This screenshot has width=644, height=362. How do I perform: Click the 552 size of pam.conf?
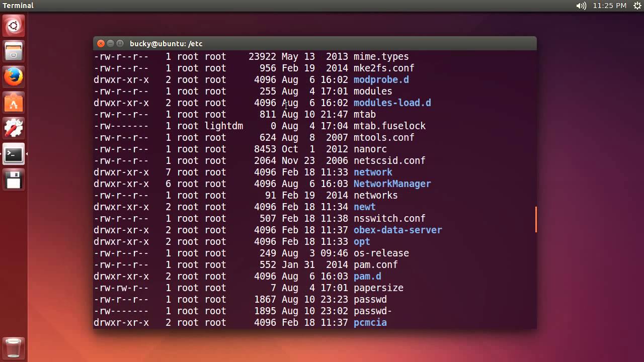268,264
